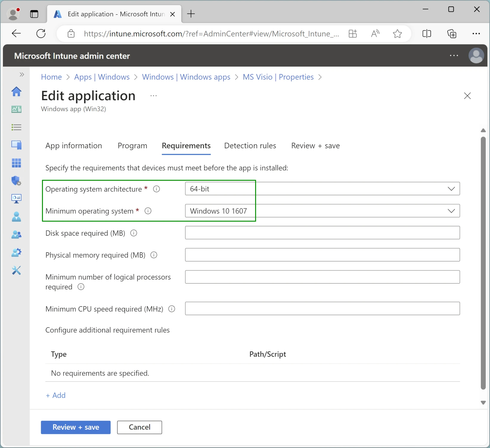Switch to App information tab

74,146
